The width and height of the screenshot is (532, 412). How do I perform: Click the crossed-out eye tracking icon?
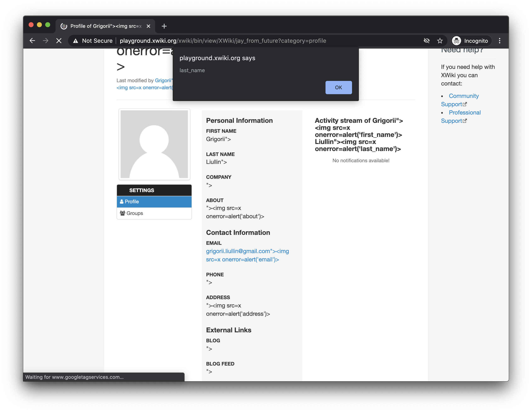(426, 41)
